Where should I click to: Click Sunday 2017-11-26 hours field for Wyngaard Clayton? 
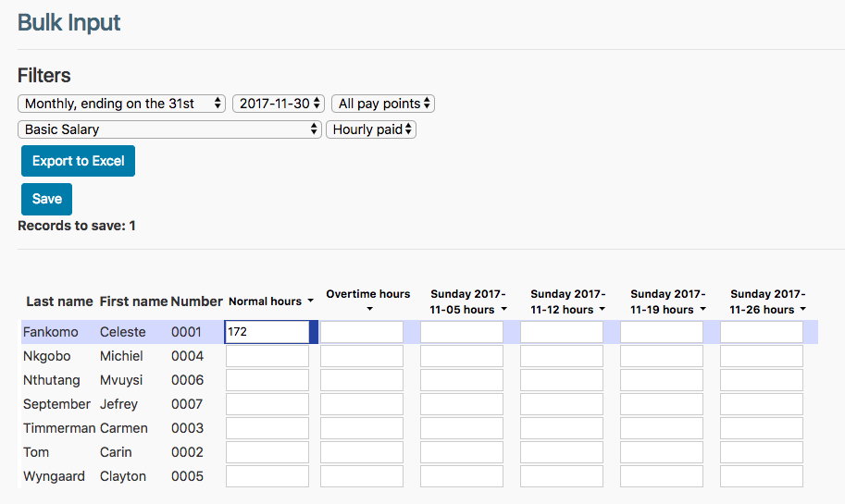pos(762,476)
